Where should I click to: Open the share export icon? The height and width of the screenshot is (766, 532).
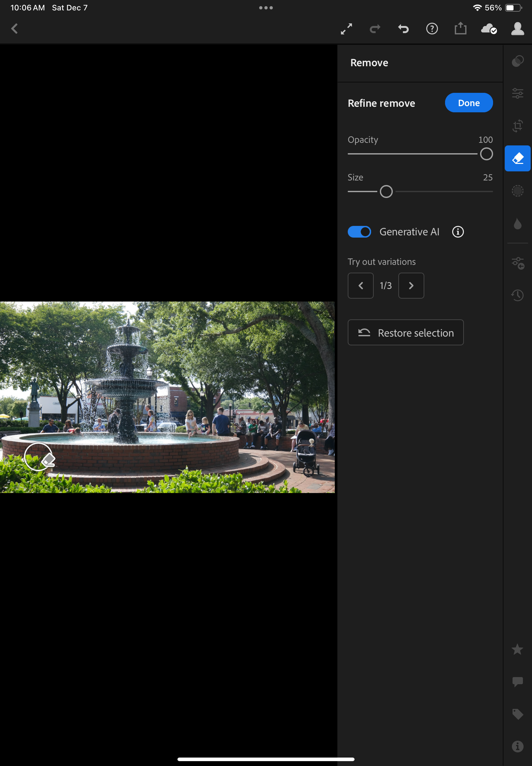coord(460,29)
